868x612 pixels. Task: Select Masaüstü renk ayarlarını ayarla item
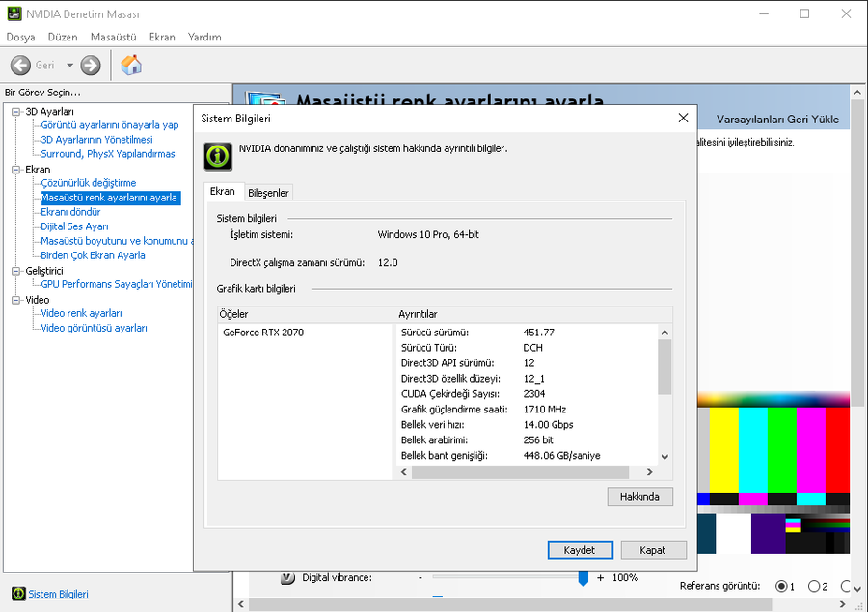(x=111, y=198)
